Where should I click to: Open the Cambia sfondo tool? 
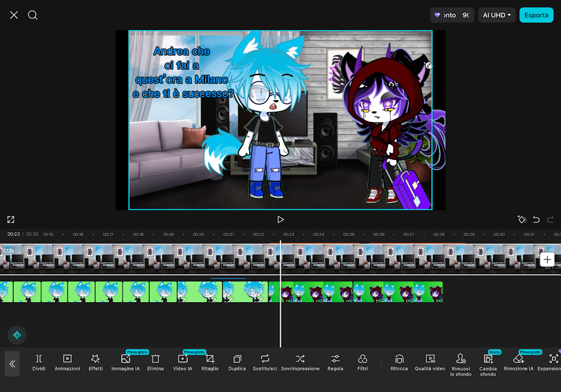pyautogui.click(x=488, y=365)
